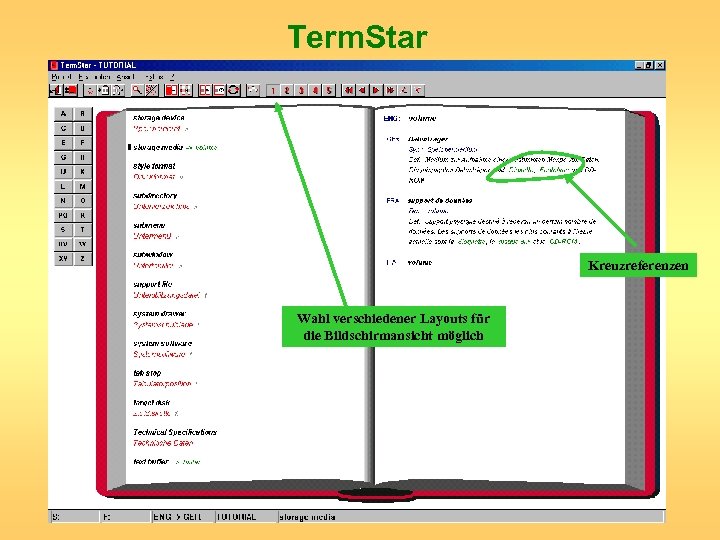Jump to first entry with double-left arrow
Image resolution: width=720 pixels, height=540 pixels.
(349, 90)
